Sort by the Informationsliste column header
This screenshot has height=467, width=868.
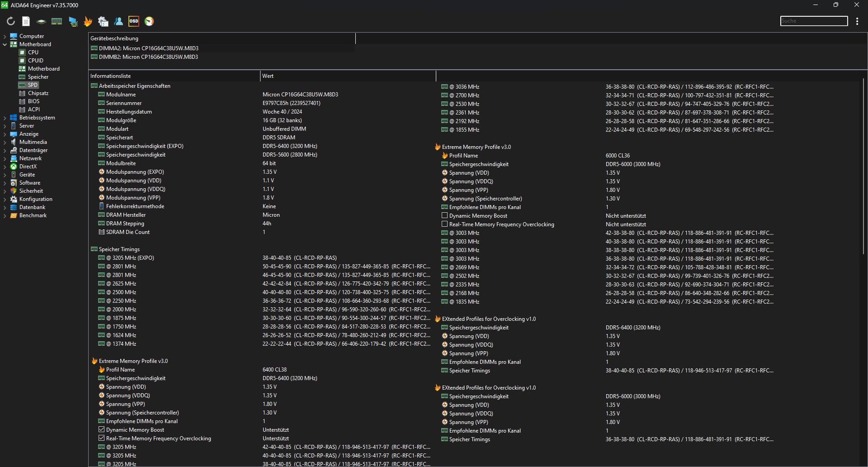point(174,76)
